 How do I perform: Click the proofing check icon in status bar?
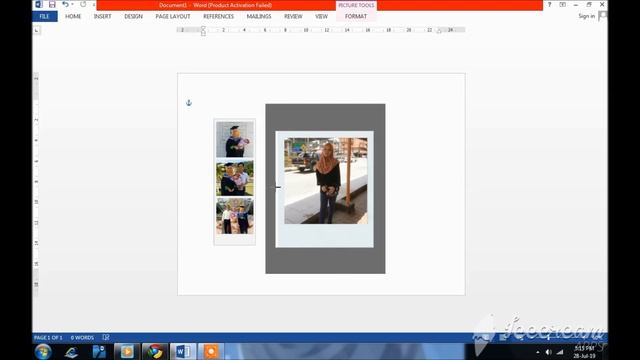coord(106,337)
